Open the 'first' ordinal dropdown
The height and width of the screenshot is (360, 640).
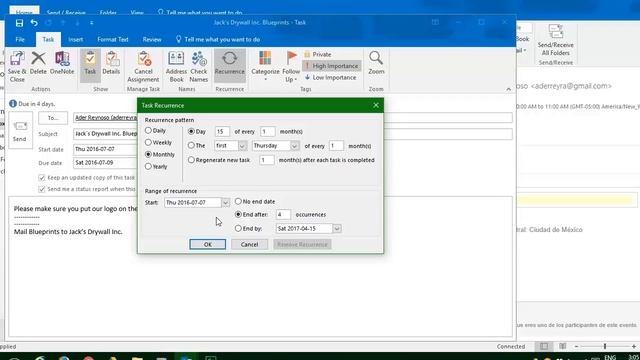(x=242, y=146)
